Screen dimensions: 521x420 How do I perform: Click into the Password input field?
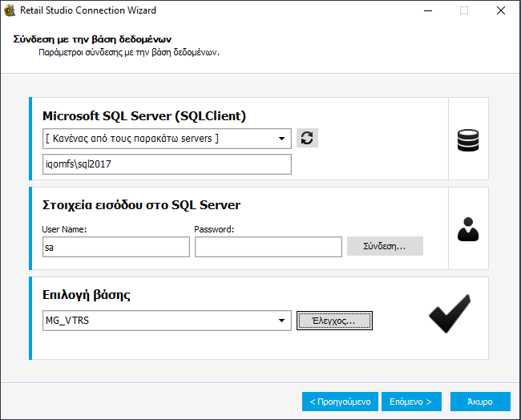pyautogui.click(x=268, y=248)
